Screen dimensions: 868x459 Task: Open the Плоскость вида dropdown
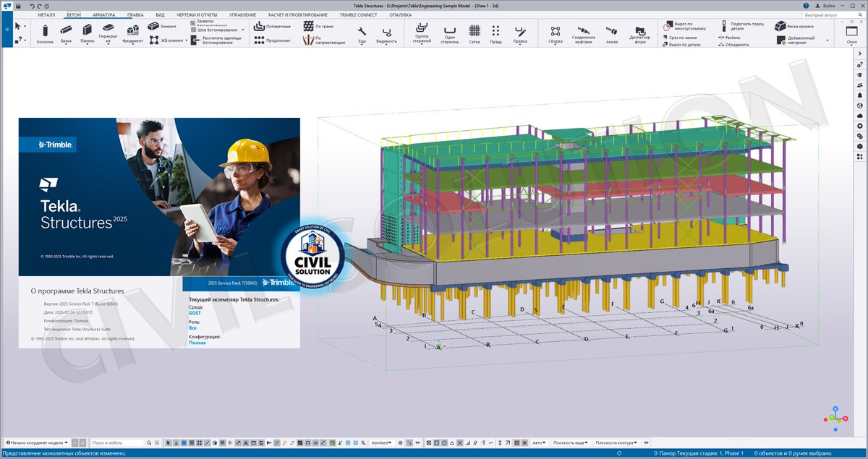tap(570, 442)
